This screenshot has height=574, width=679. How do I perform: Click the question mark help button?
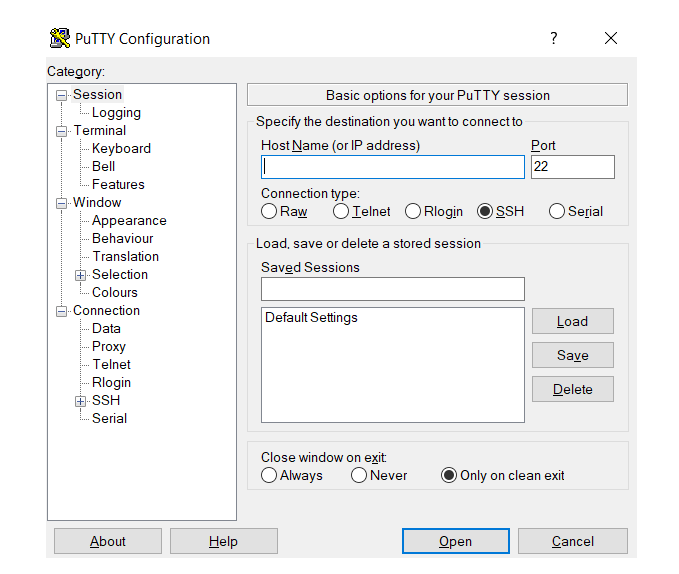pyautogui.click(x=553, y=38)
